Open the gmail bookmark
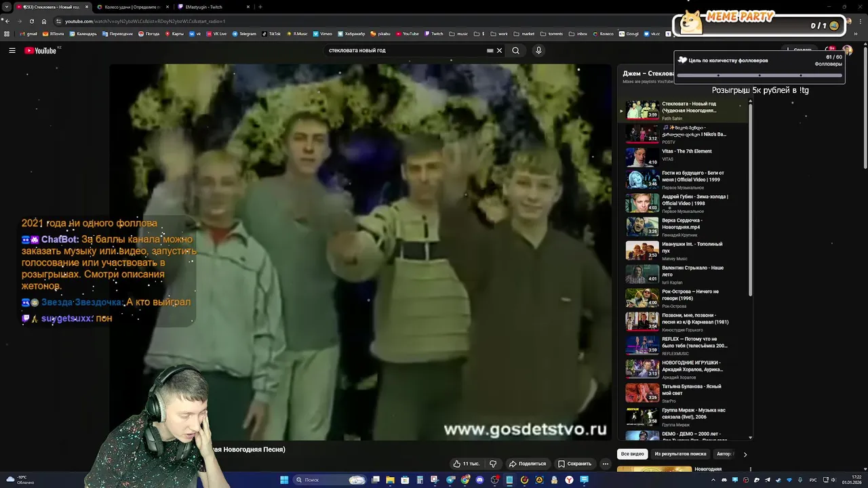868x488 pixels. [x=28, y=34]
